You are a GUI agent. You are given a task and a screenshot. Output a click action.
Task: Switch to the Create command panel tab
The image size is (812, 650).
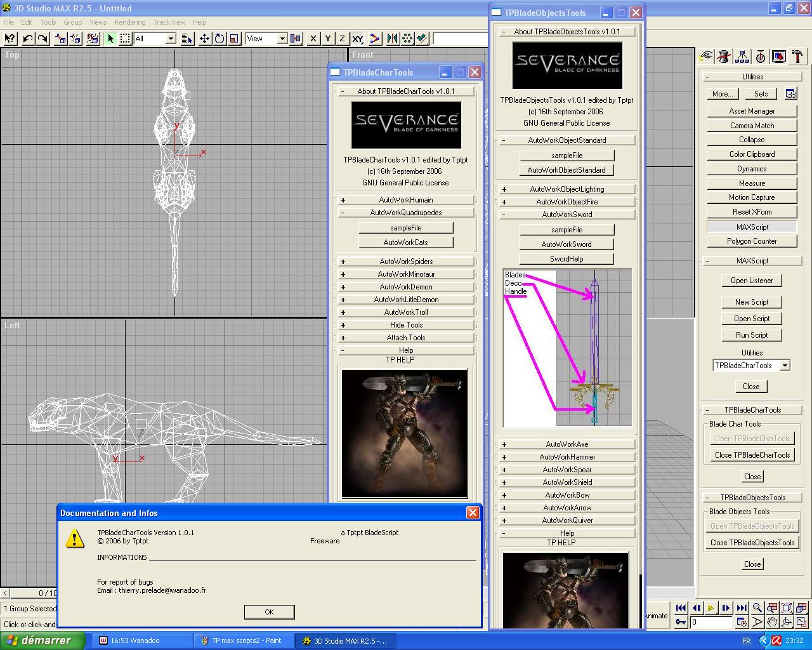706,57
